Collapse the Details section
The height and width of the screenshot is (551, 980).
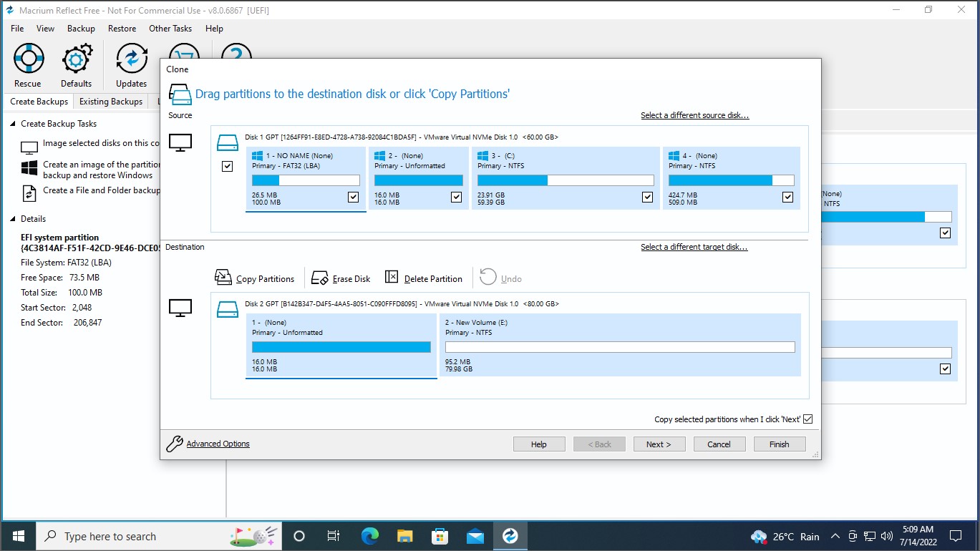coord(13,219)
